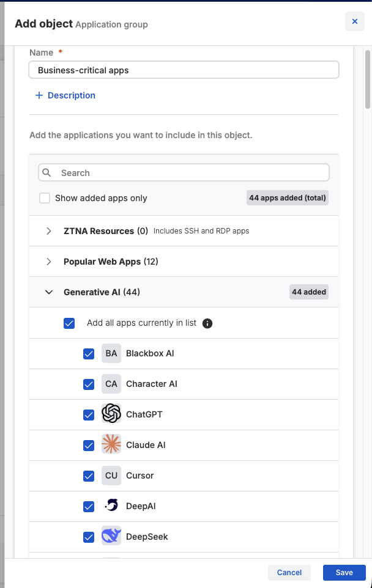Image resolution: width=372 pixels, height=588 pixels.
Task: Expand the Popular Web Apps section
Action: [49, 262]
